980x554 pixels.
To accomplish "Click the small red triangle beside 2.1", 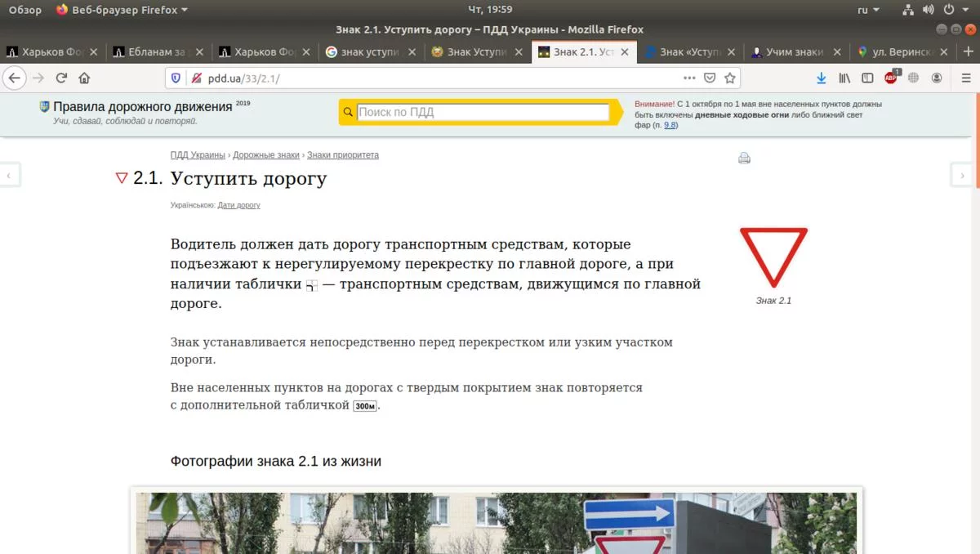I will pos(122,178).
